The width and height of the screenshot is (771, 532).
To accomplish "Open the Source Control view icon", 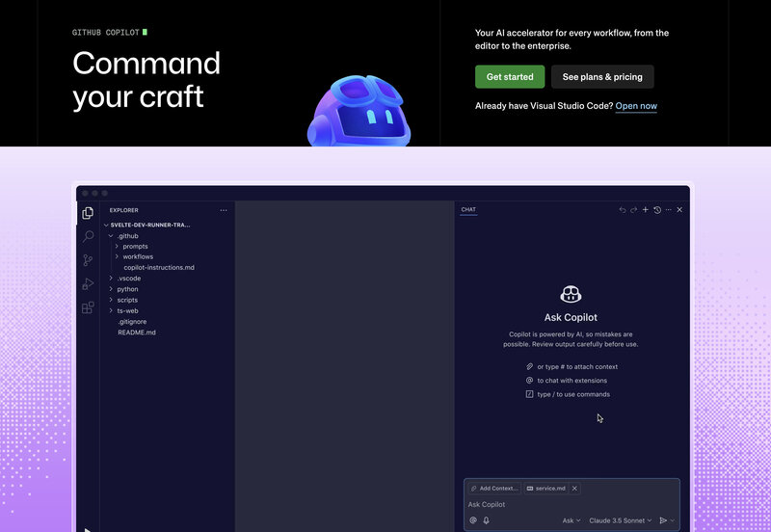I will pyautogui.click(x=88, y=260).
